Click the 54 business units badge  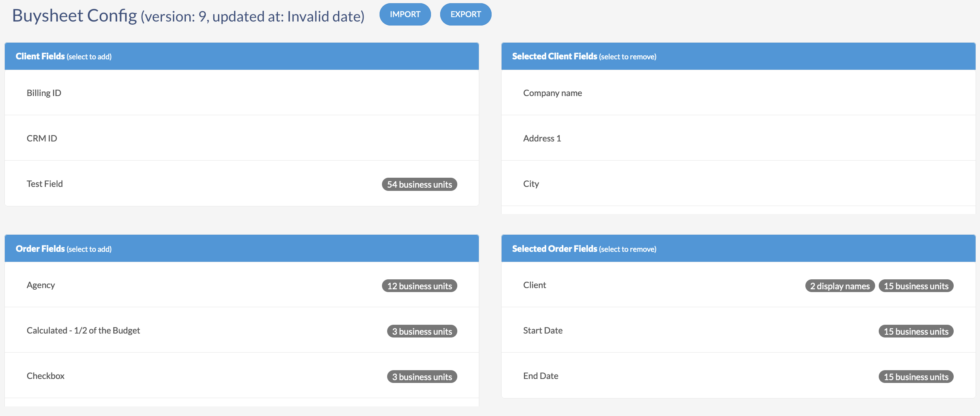419,184
